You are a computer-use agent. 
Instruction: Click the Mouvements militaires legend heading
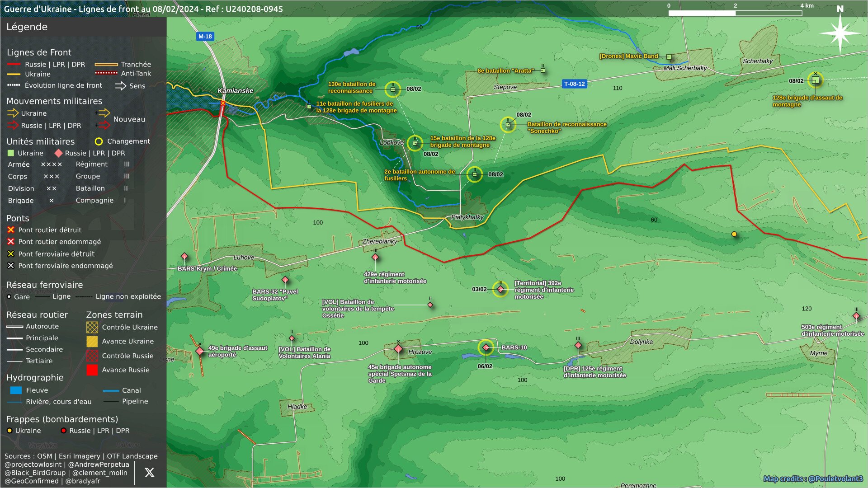pyautogui.click(x=54, y=101)
